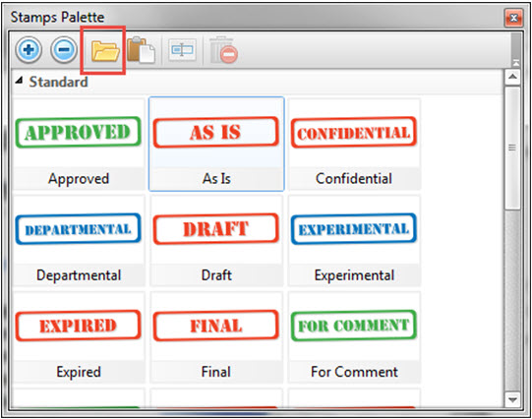Click the trash can delete icon
The height and width of the screenshot is (419, 532).
[x=223, y=50]
